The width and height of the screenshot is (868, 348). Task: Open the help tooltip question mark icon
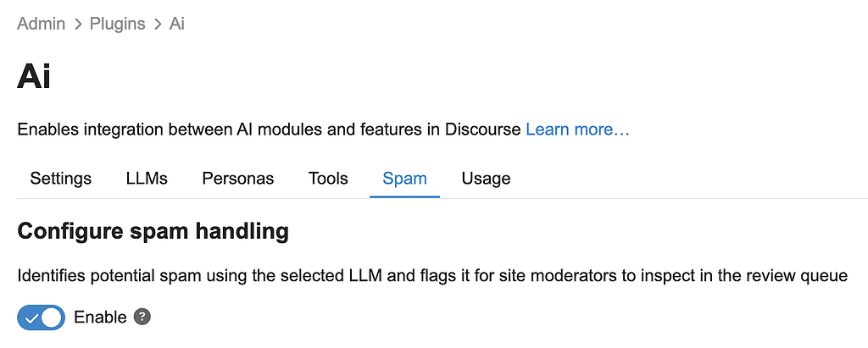pos(143,318)
